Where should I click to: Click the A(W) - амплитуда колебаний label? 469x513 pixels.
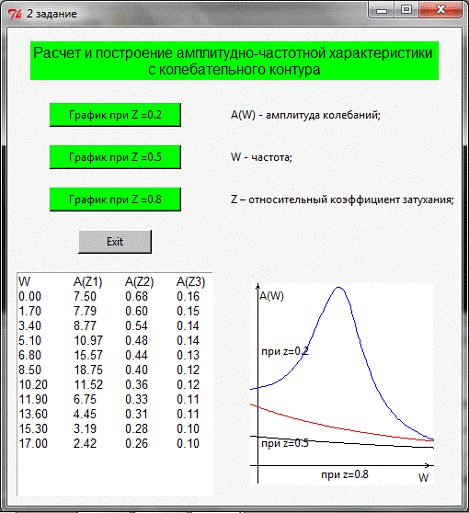pyautogui.click(x=306, y=115)
